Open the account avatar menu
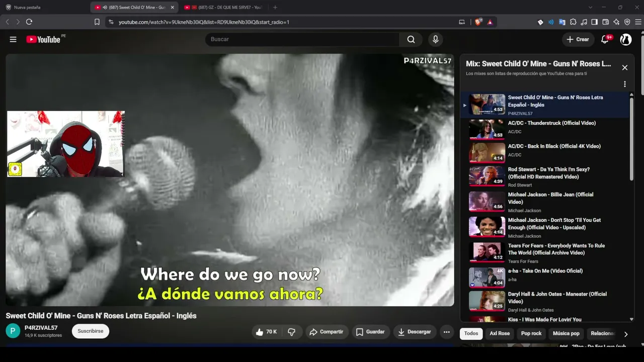The height and width of the screenshot is (362, 644). point(626,39)
